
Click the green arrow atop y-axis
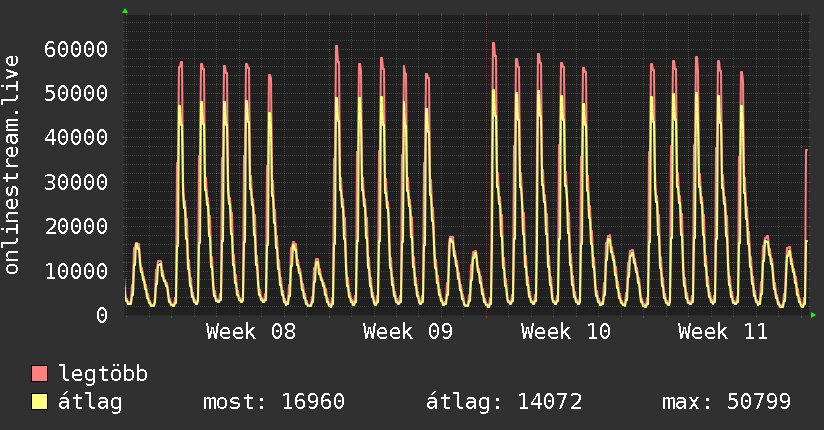point(125,11)
